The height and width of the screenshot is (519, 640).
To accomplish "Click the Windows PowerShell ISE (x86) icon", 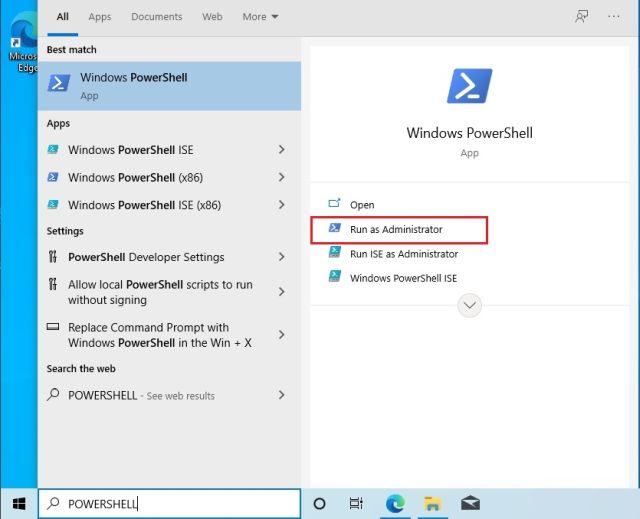I will tap(53, 204).
